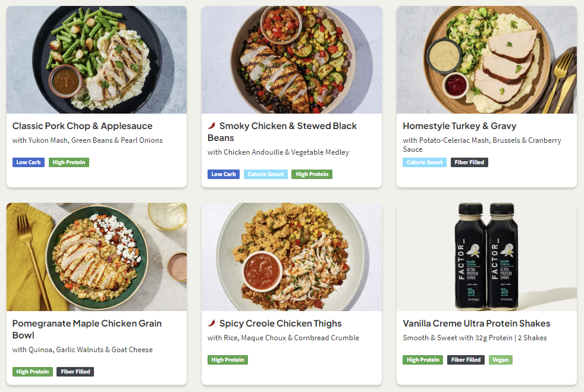
Task: Click chili pepper icon beside Spicy Creole
Action: tap(211, 323)
